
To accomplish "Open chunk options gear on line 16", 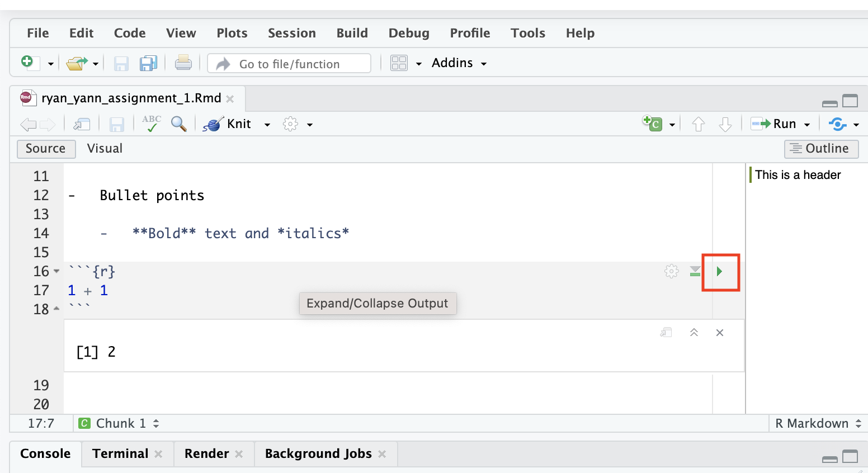I will point(671,272).
